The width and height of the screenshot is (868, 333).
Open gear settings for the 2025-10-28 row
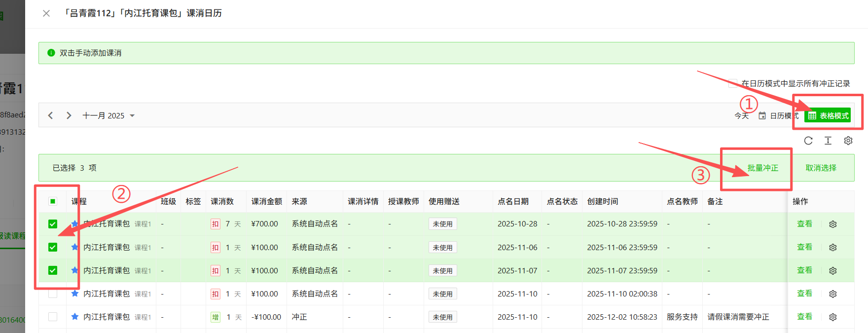(833, 224)
